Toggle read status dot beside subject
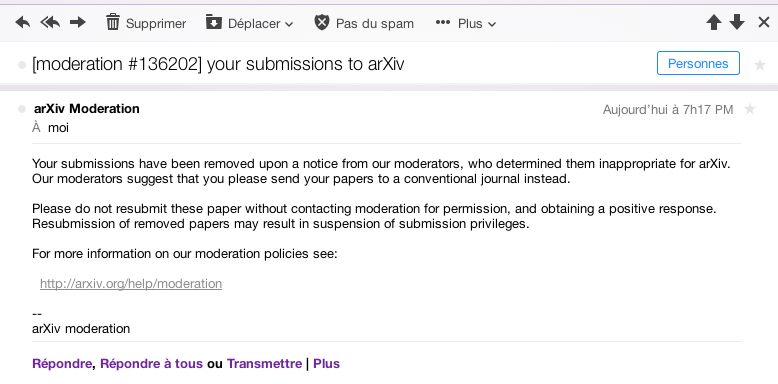 pyautogui.click(x=22, y=65)
